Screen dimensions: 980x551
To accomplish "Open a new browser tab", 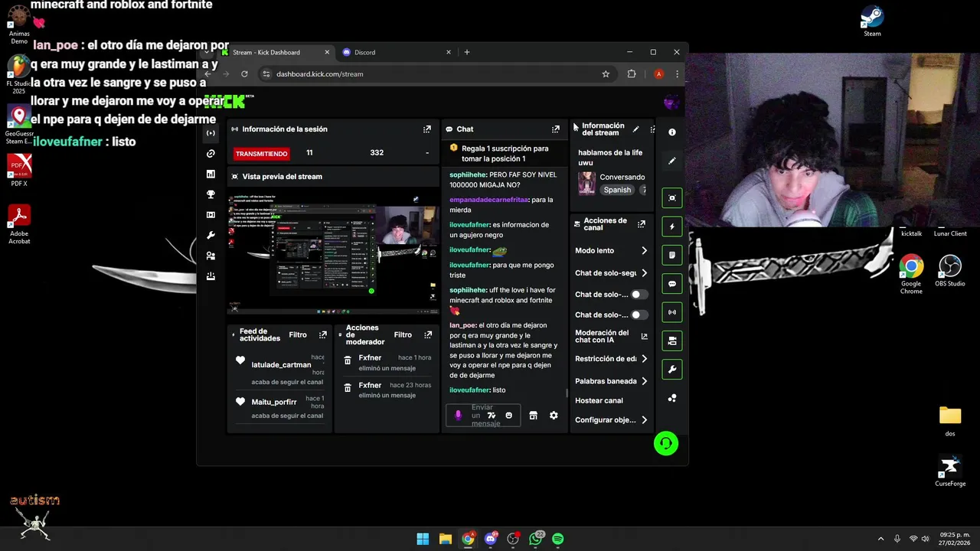I will [x=466, y=52].
